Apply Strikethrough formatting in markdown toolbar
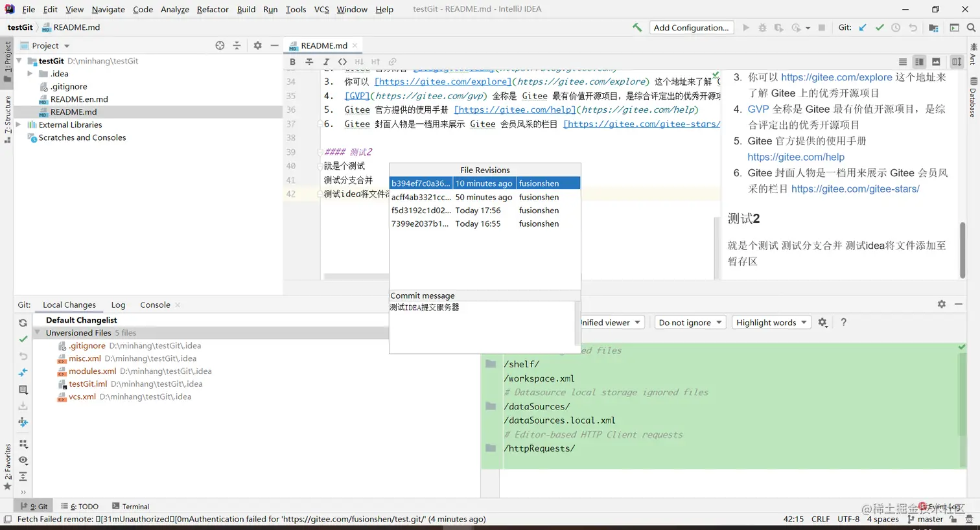980x530 pixels. click(309, 62)
